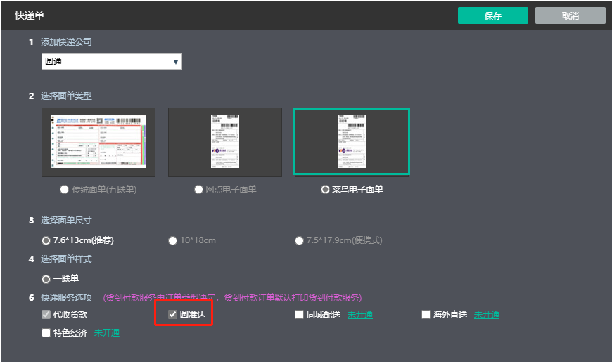Enable the 海外直送 checkbox
This screenshot has width=612, height=364.
tap(426, 315)
